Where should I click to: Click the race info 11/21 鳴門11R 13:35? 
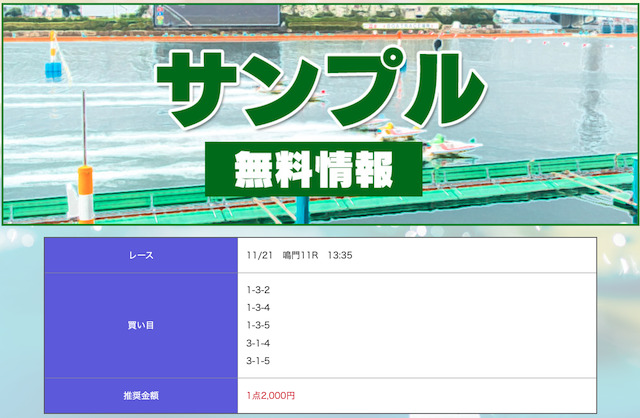pos(299,255)
